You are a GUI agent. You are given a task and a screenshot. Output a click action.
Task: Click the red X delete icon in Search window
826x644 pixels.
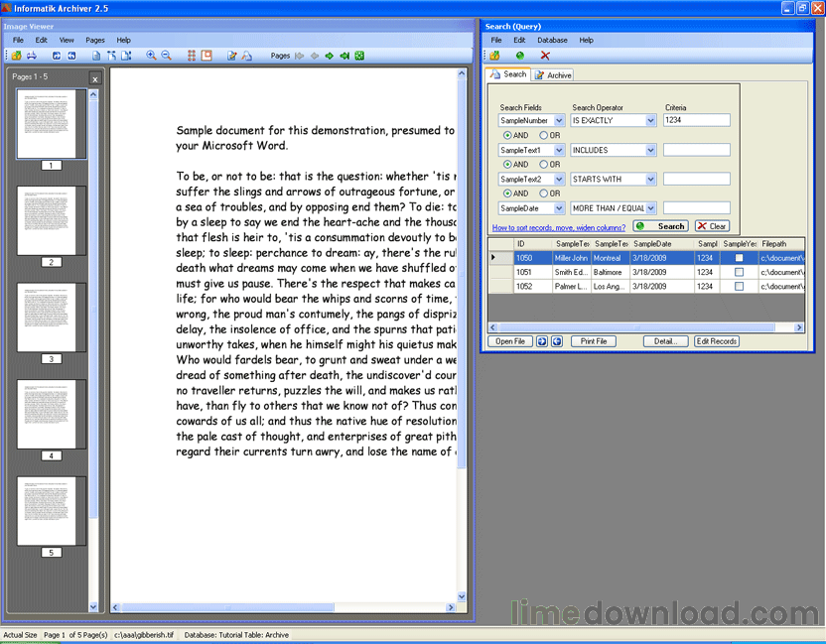point(546,56)
